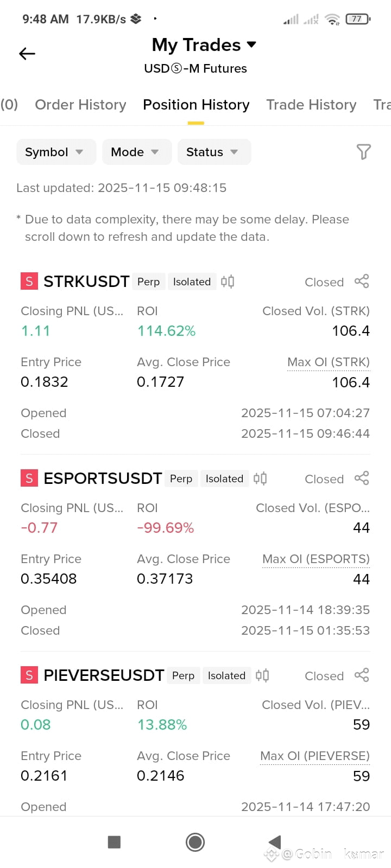Viewport: 391px width, 868px height.
Task: Tap the Max OI (STRK) label
Action: (x=329, y=362)
